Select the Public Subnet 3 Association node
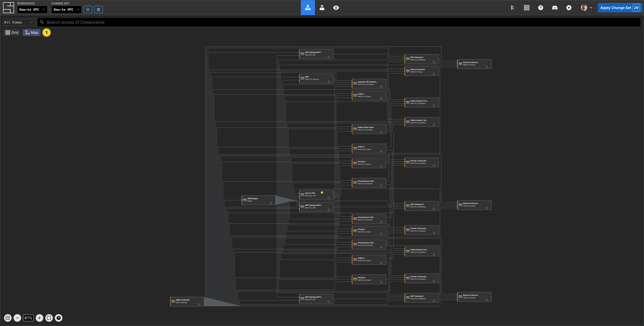 [x=422, y=103]
